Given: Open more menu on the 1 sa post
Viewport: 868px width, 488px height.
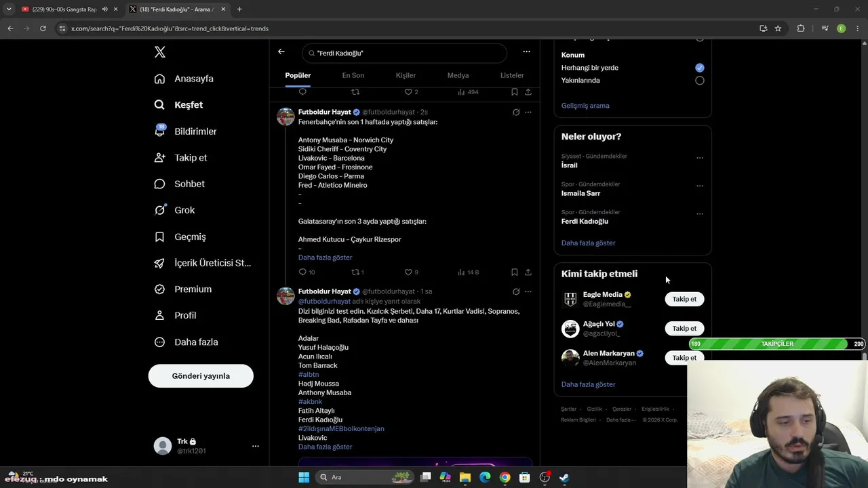Looking at the screenshot, I should coord(528,292).
